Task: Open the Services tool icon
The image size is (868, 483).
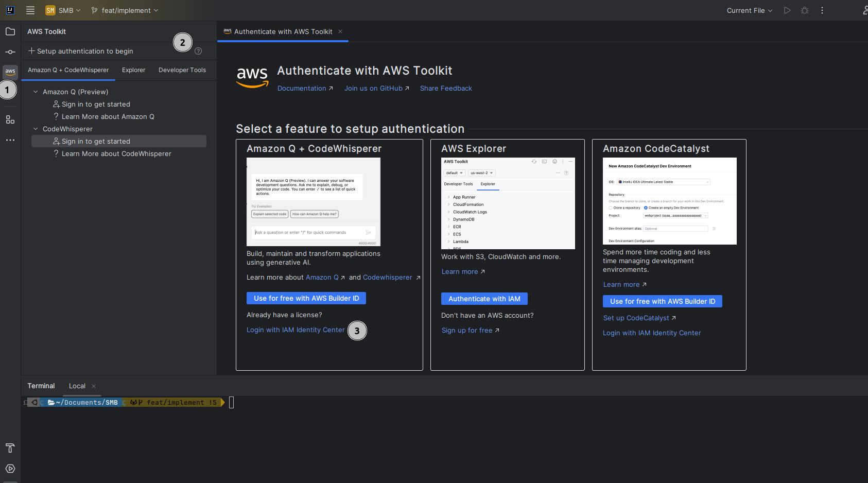Action: [10, 469]
